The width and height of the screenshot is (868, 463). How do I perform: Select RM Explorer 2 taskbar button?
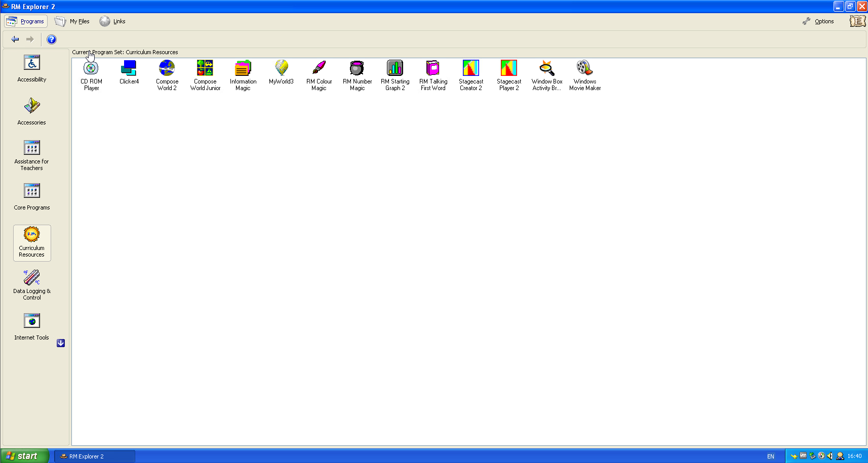95,456
